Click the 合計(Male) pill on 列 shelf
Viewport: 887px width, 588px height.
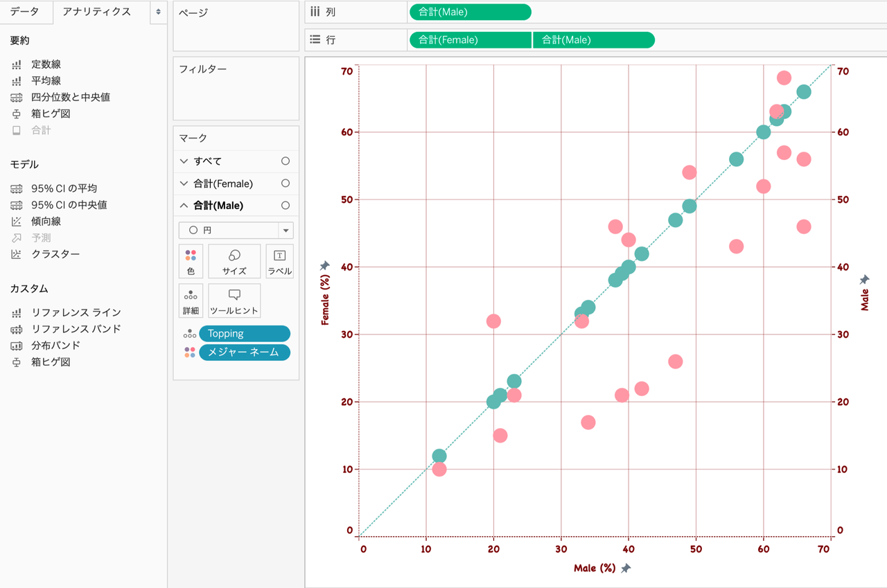[x=470, y=12]
